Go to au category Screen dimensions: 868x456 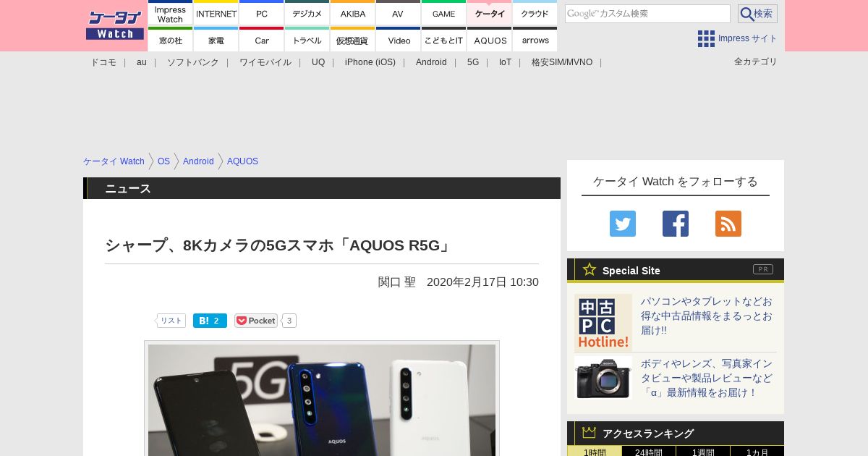[x=142, y=62]
